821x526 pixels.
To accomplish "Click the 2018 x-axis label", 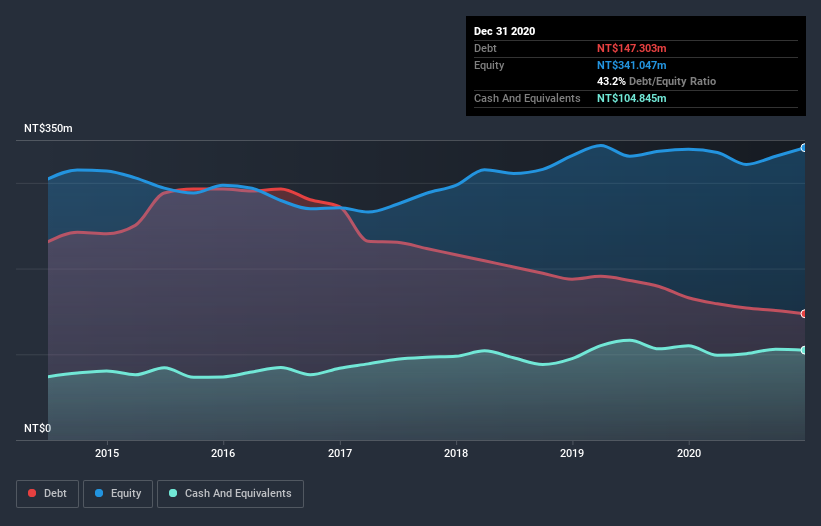I will (x=456, y=453).
